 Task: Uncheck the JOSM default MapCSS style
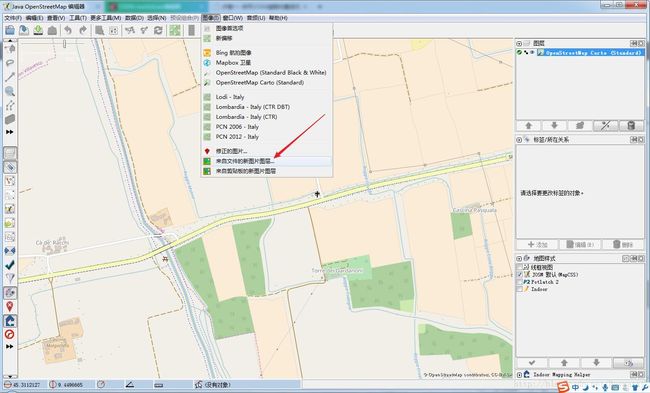point(519,274)
